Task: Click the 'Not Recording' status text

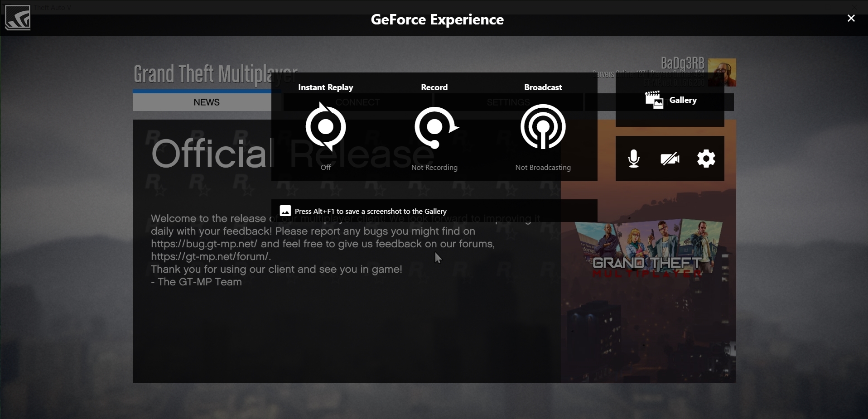Action: pos(434,167)
